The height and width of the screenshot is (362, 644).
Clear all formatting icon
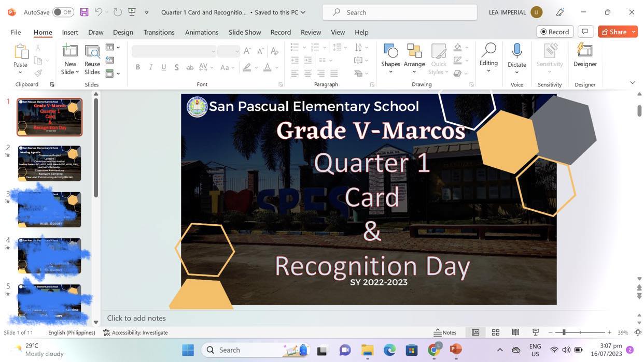pos(275,51)
